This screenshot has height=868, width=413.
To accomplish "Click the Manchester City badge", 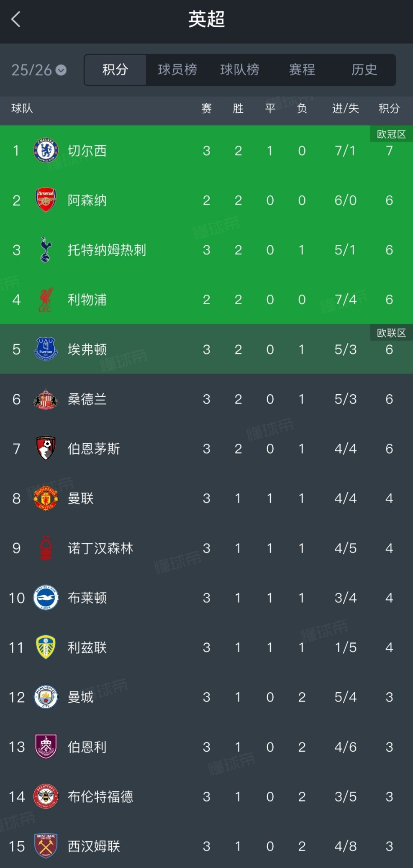I will (46, 697).
